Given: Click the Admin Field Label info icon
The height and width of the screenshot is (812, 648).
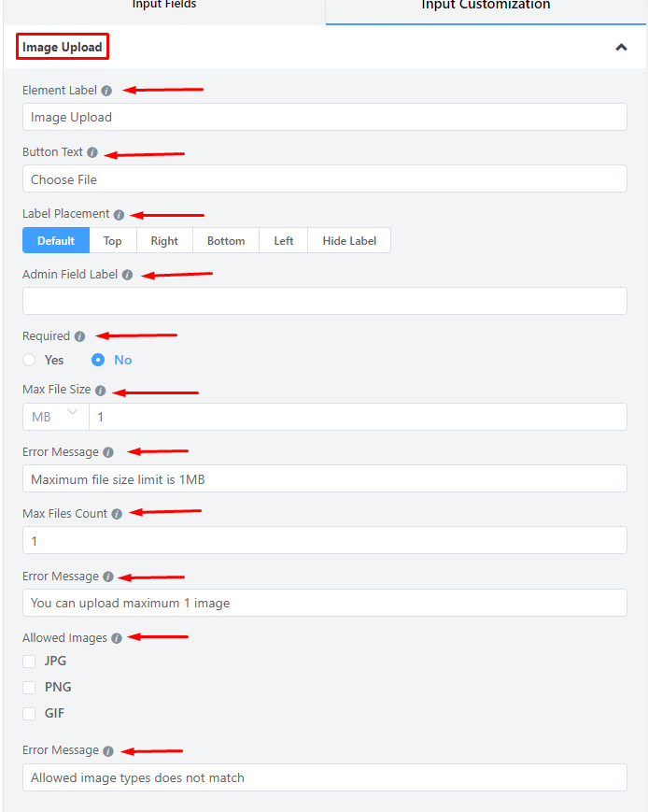Looking at the screenshot, I should click(x=127, y=276).
